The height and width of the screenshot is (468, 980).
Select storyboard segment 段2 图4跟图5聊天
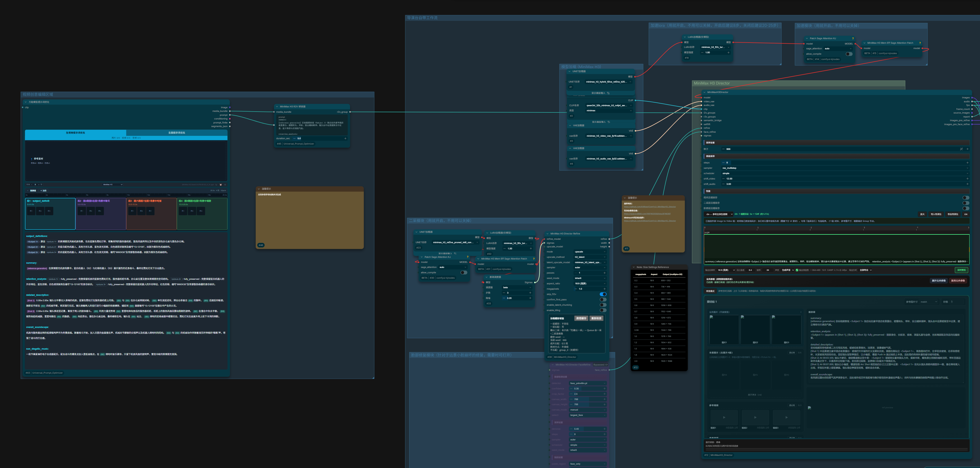[x=101, y=214]
